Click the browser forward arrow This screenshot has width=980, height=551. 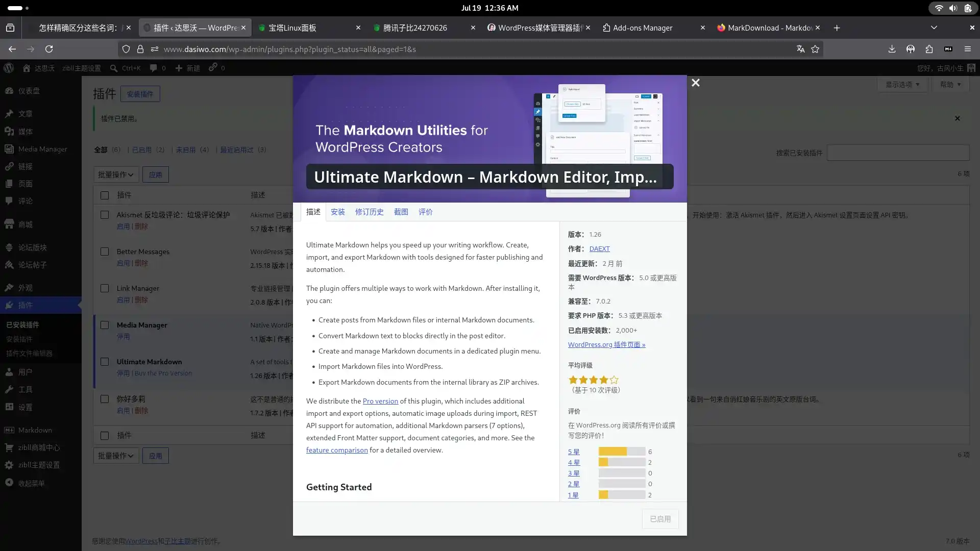coord(31,49)
